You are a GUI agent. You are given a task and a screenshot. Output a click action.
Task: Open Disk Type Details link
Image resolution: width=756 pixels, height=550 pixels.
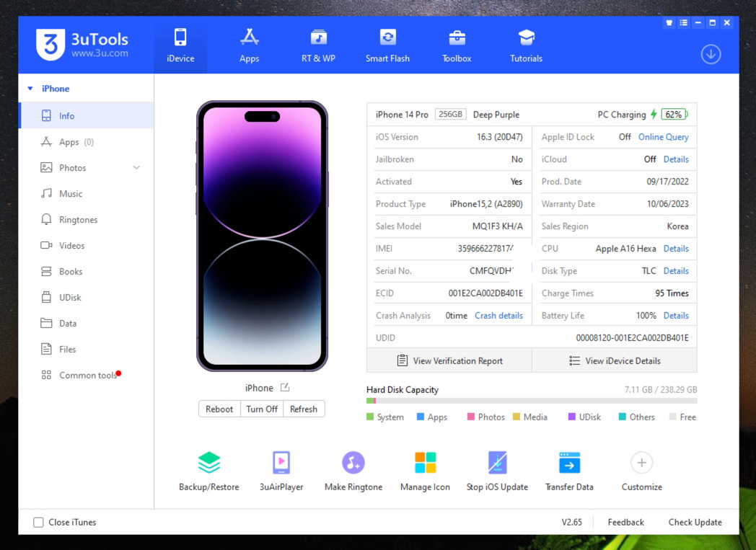(x=676, y=270)
